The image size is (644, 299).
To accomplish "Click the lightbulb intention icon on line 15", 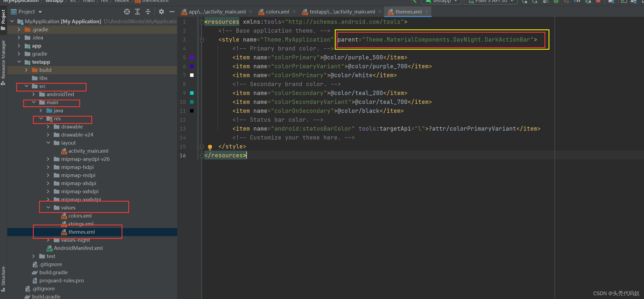I will 210,147.
